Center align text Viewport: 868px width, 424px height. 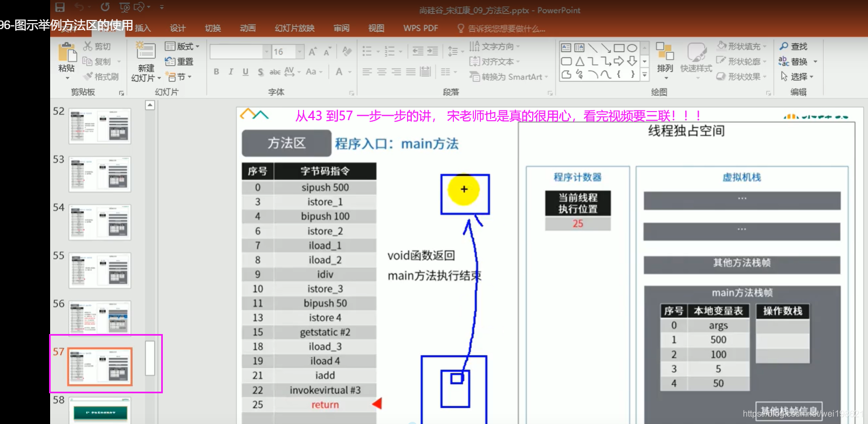pyautogui.click(x=382, y=72)
